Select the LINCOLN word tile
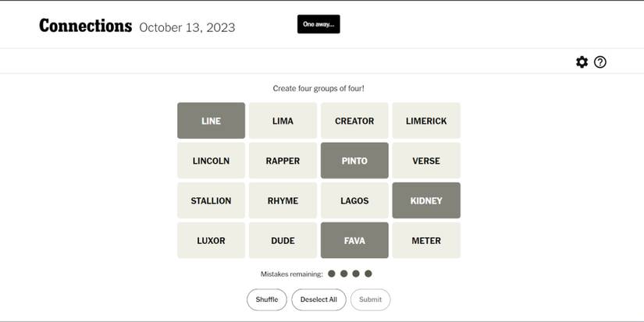Image resolution: width=644 pixels, height=322 pixels. (x=211, y=161)
